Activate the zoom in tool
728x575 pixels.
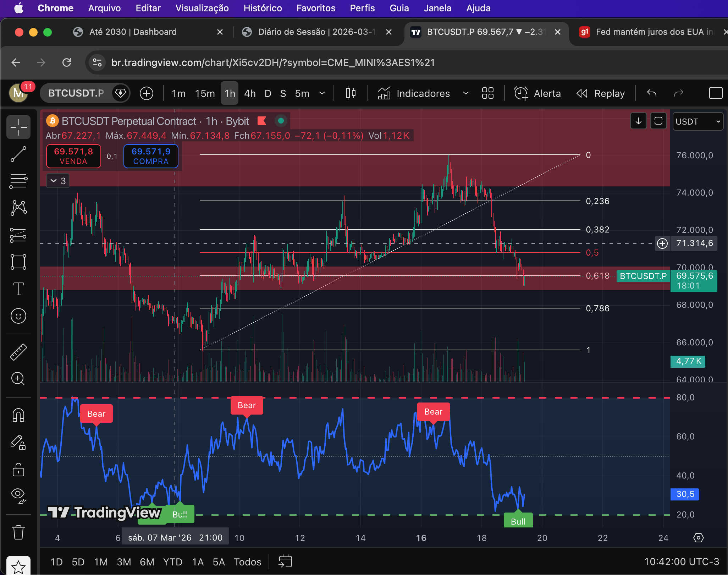click(18, 379)
